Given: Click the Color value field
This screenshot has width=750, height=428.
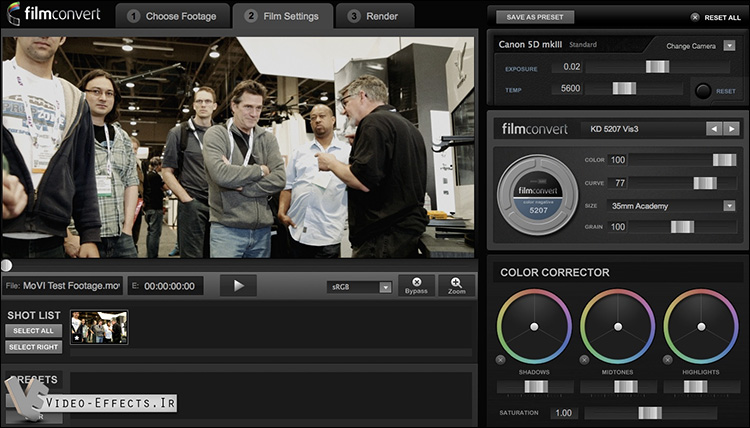Looking at the screenshot, I should click(x=618, y=160).
